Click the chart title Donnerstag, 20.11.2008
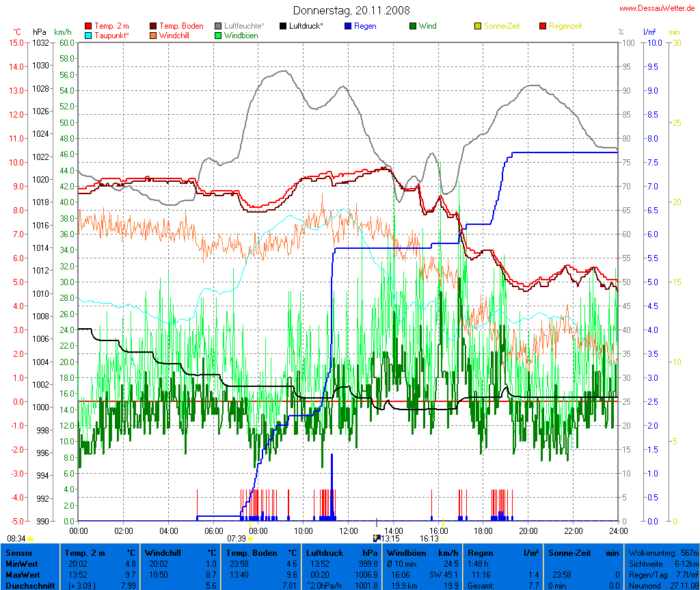The height and width of the screenshot is (590, 700). click(351, 10)
